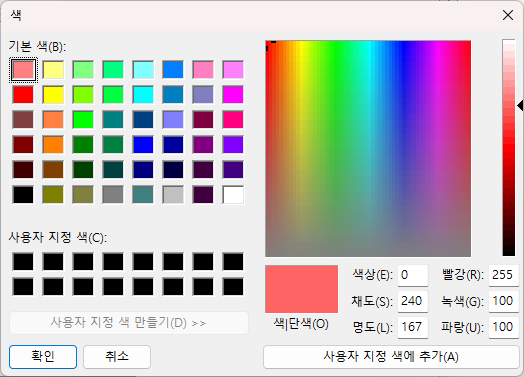Click the vertical luminance gradient bar
Image resolution: width=524 pixels, height=377 pixels.
(509, 148)
